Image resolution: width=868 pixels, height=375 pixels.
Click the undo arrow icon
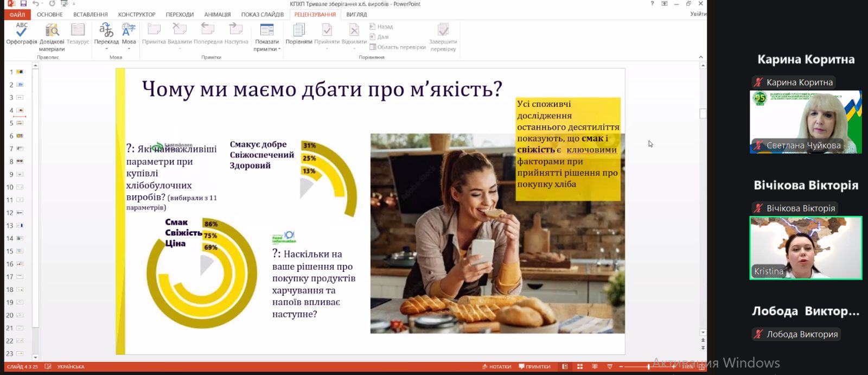point(36,4)
